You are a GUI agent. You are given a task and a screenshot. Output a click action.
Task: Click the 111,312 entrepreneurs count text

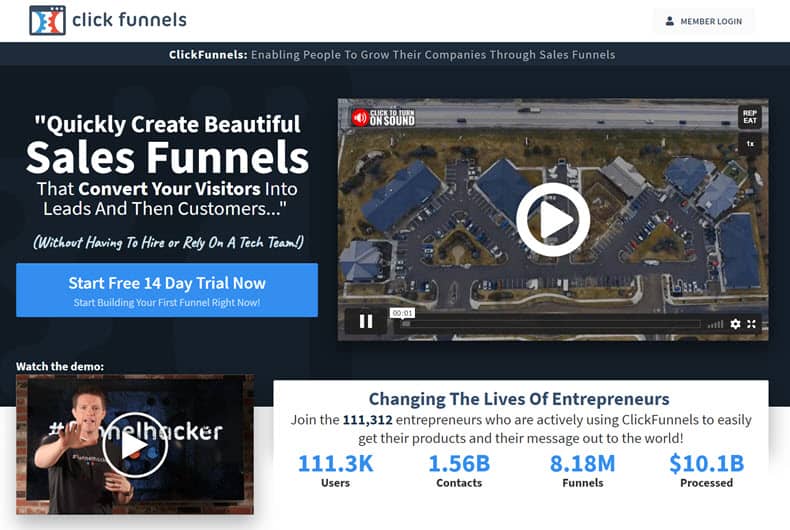click(x=368, y=420)
